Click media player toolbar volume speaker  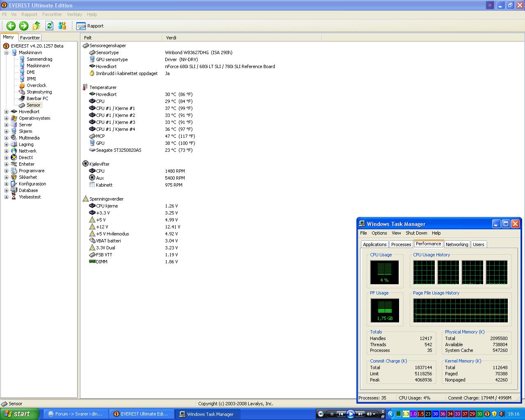point(370,414)
